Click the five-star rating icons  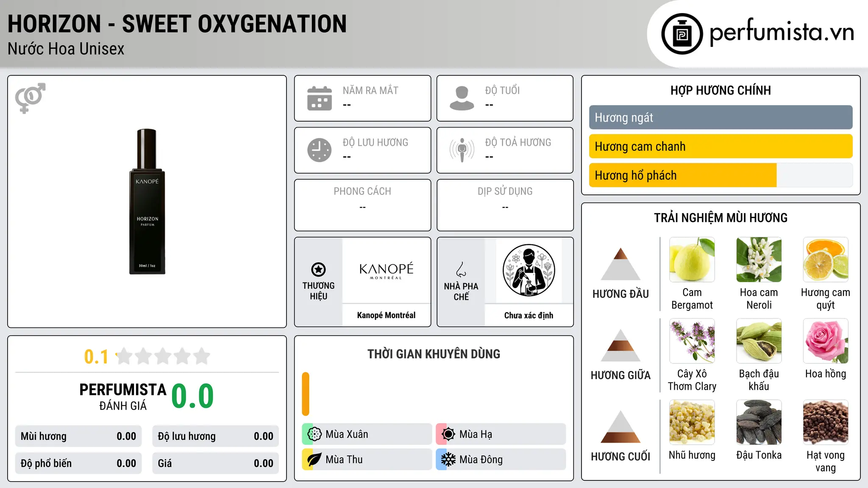pyautogui.click(x=163, y=356)
